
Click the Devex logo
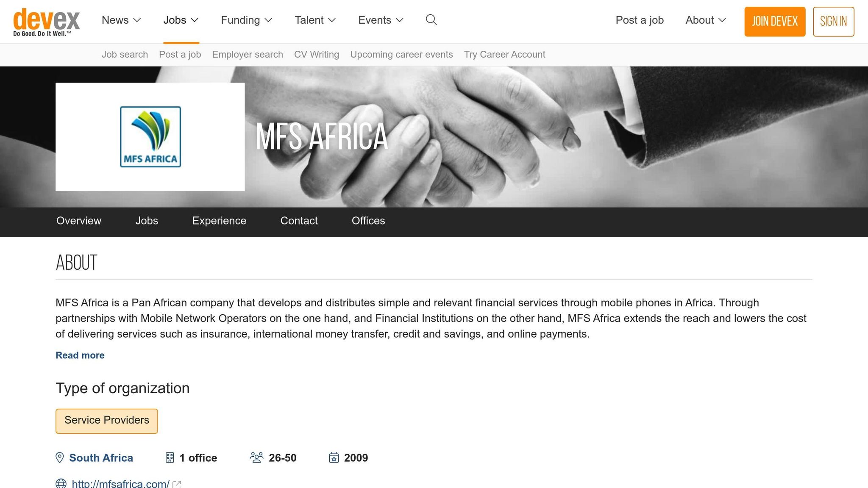(x=46, y=22)
